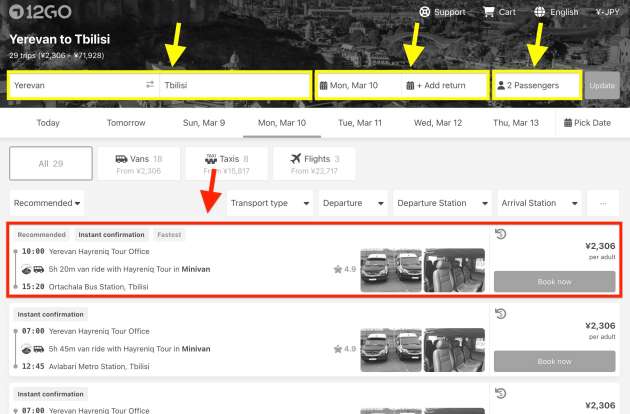Click the Tbilisi destination field
This screenshot has width=630, height=414.
click(x=234, y=85)
